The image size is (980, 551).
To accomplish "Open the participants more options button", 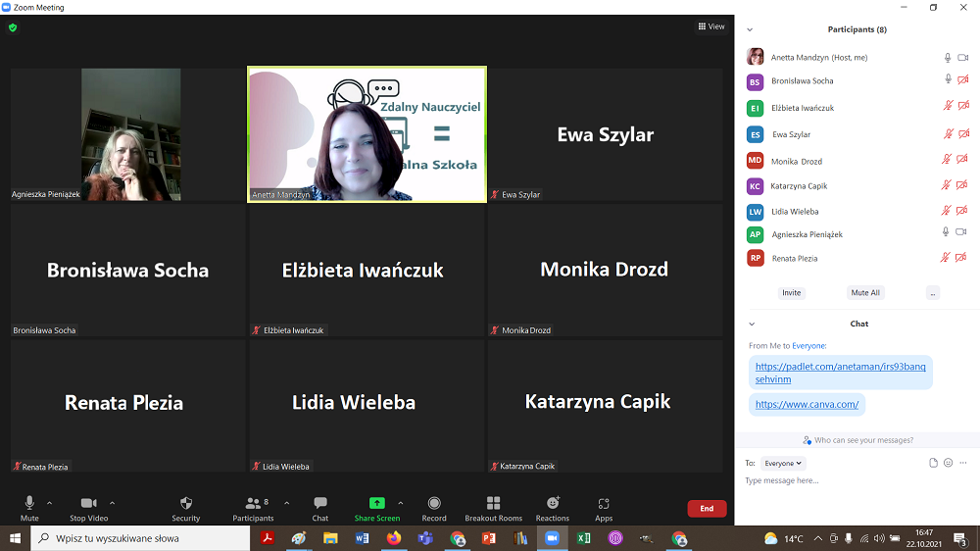I will tap(933, 293).
